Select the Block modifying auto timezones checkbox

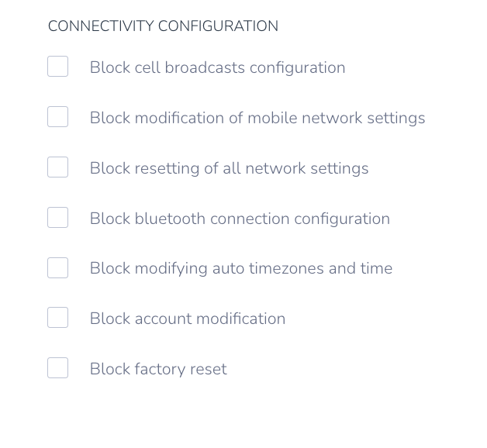(x=57, y=267)
